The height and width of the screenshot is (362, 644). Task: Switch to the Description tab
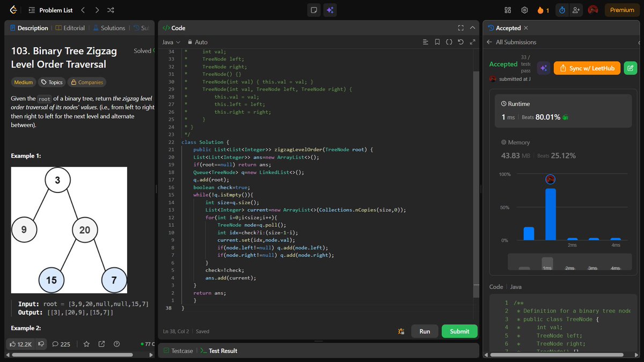tap(29, 28)
